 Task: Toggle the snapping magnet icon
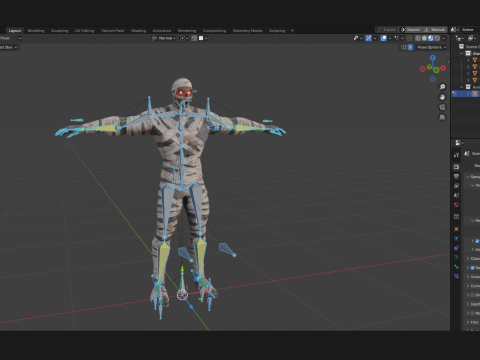click(x=194, y=38)
